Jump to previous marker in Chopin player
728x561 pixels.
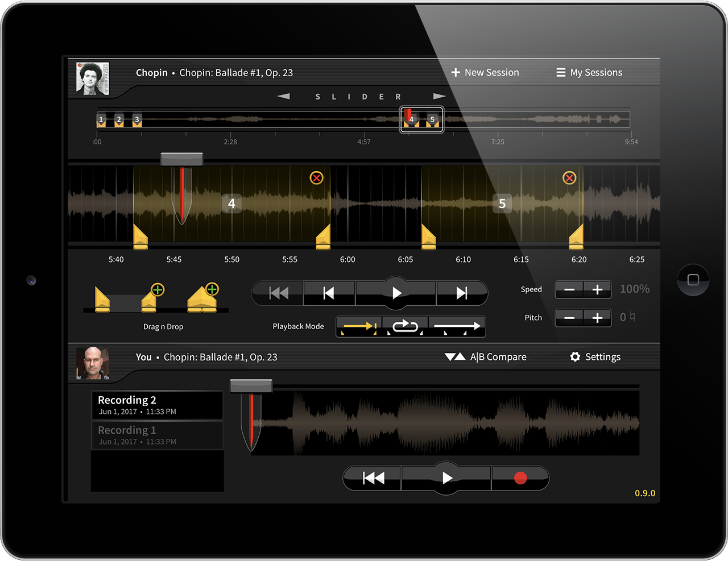[329, 293]
